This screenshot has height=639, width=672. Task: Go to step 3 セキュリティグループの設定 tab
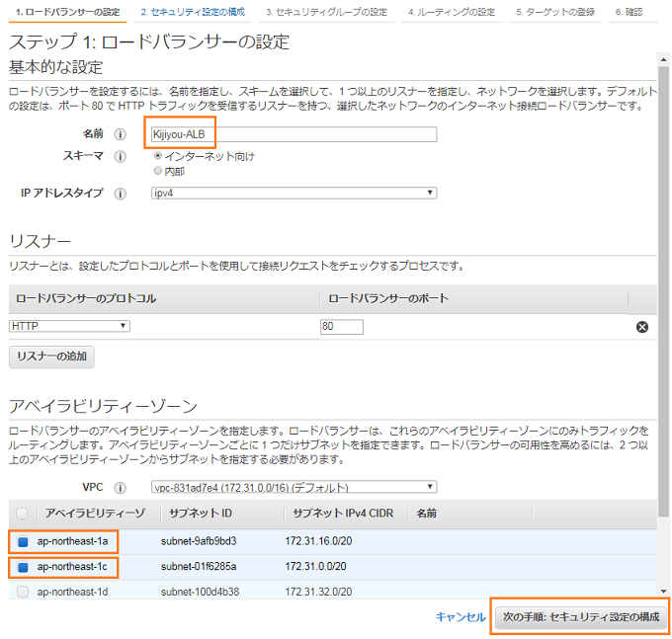click(326, 12)
